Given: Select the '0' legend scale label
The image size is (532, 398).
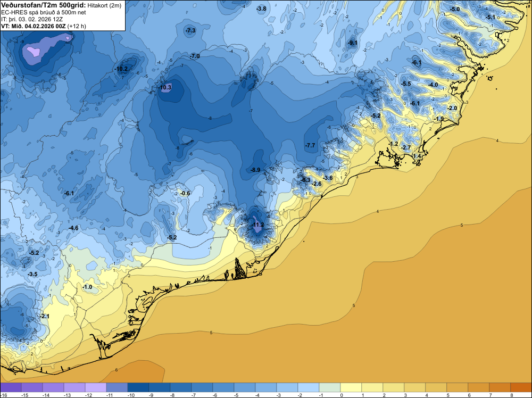Looking at the screenshot, I should click(340, 395).
